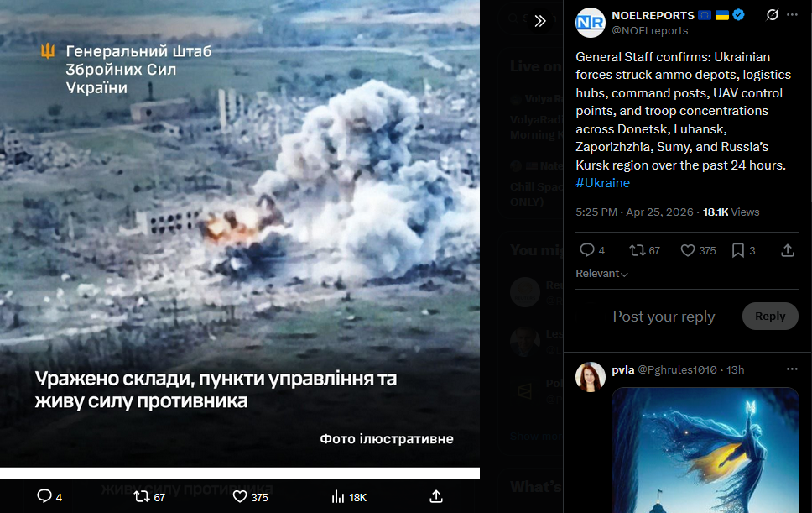This screenshot has height=513, width=812.
Task: Click reply bubble icon in tweet panel
Action: 586,250
